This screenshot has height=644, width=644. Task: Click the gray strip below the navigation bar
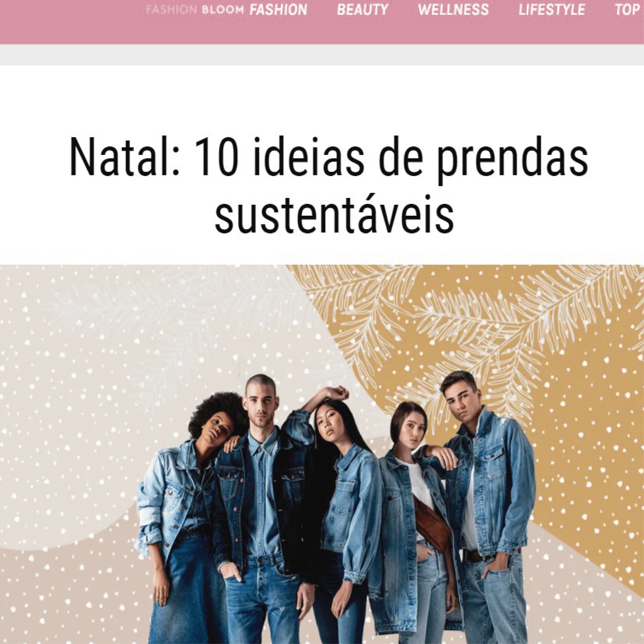(322, 55)
